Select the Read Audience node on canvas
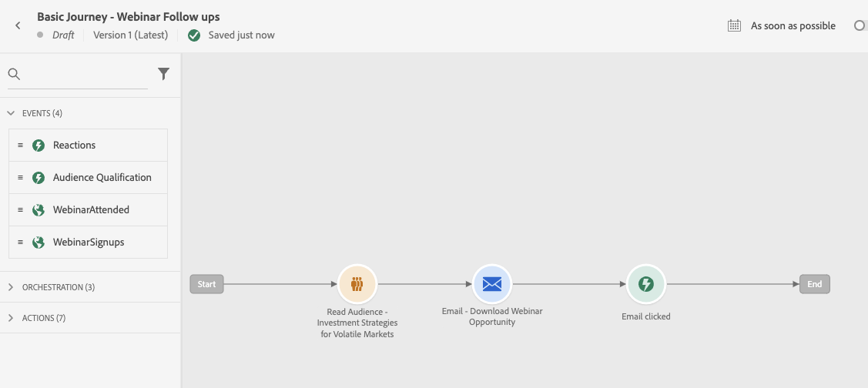 357,285
